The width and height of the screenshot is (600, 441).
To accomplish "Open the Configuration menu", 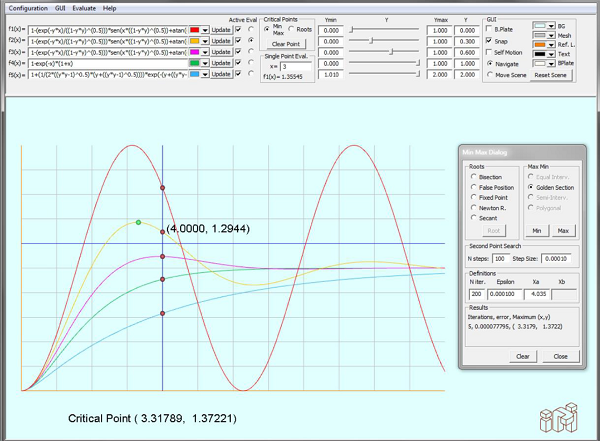I will 28,6.
